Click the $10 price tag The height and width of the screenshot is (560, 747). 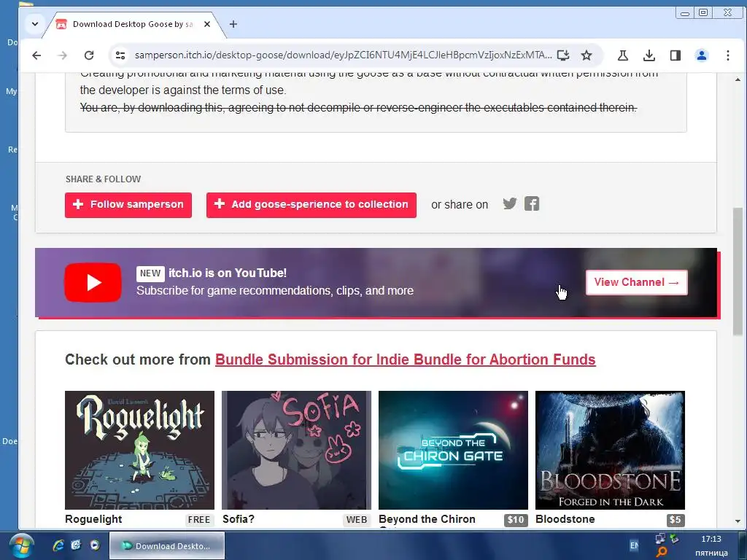pos(516,520)
